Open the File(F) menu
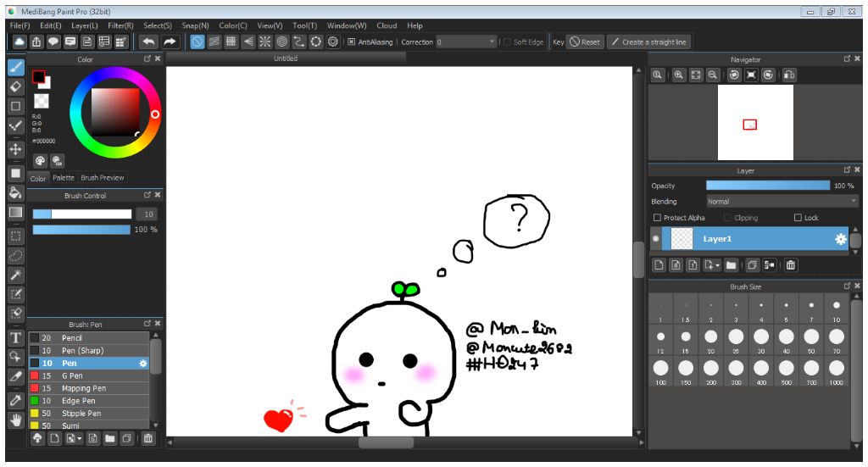The image size is (868, 467). pos(20,25)
